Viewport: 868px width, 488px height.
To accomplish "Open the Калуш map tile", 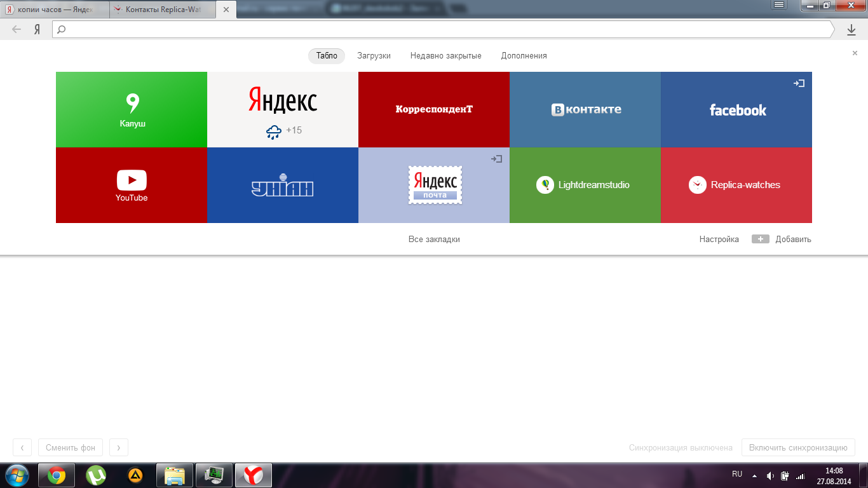I will [x=132, y=109].
